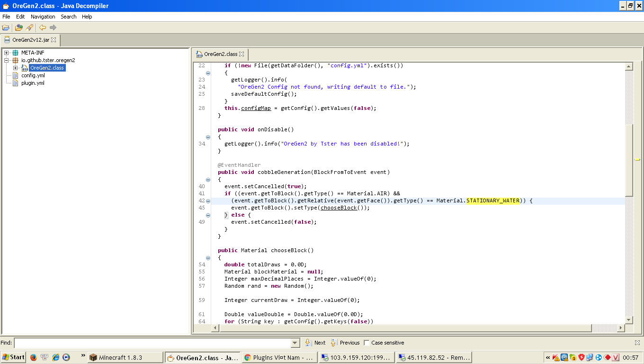Click the Forward navigation arrow icon
The height and width of the screenshot is (364, 644).
point(53,27)
